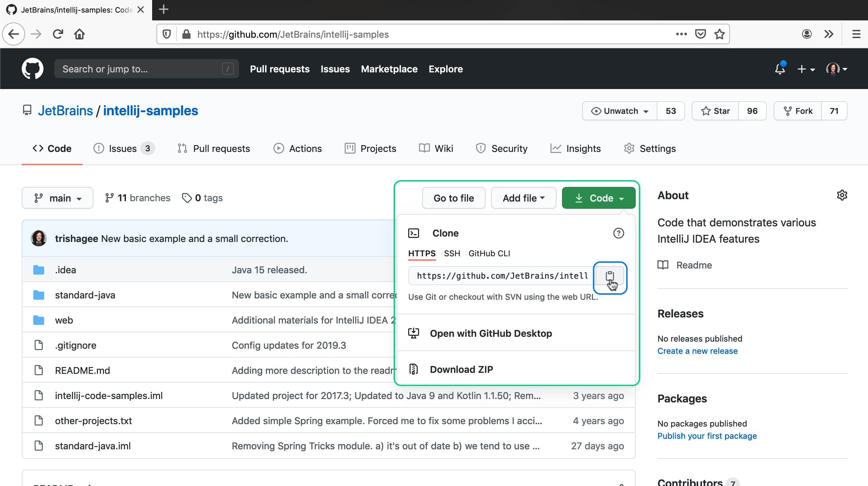This screenshot has width=868, height=486.
Task: Click Download ZIP
Action: (x=461, y=369)
